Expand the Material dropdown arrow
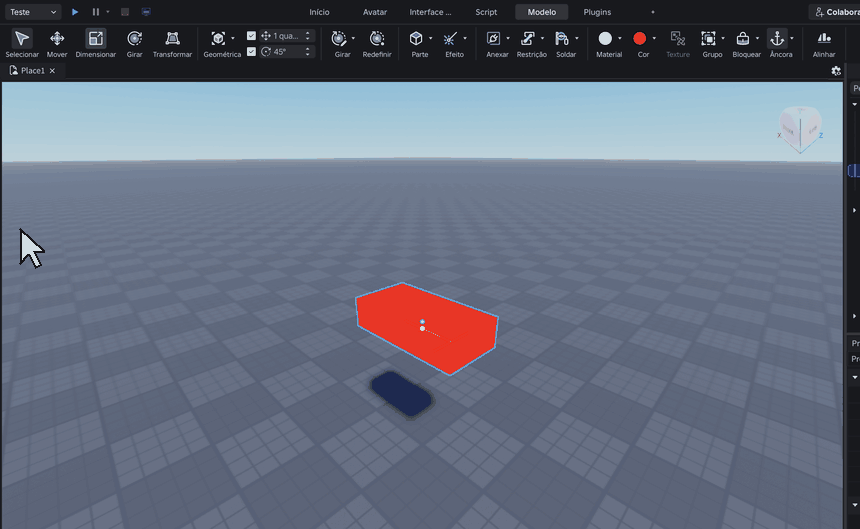This screenshot has height=529, width=860. pos(620,38)
